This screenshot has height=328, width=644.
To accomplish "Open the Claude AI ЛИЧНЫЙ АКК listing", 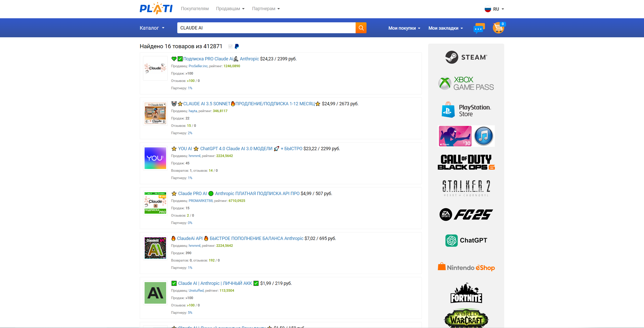I will coord(215,283).
